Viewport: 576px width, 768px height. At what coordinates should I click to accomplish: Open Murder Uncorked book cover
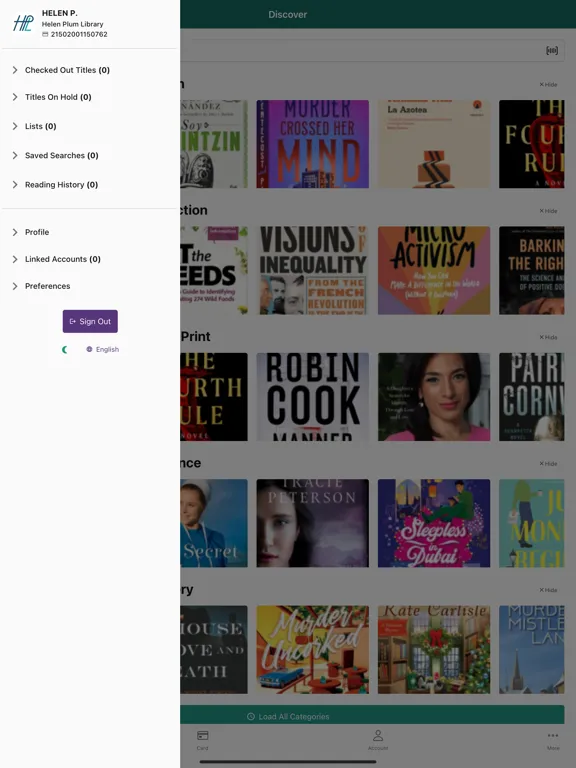[x=312, y=649]
